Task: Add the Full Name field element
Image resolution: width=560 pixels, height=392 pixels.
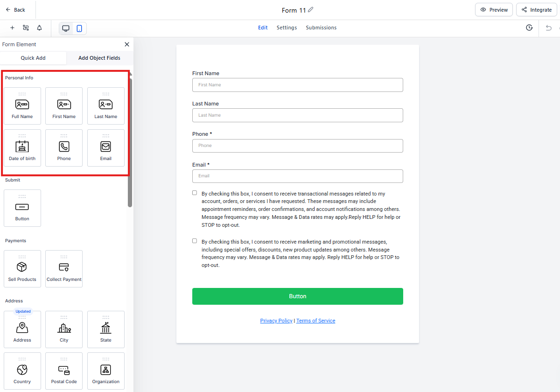Action: [x=22, y=106]
